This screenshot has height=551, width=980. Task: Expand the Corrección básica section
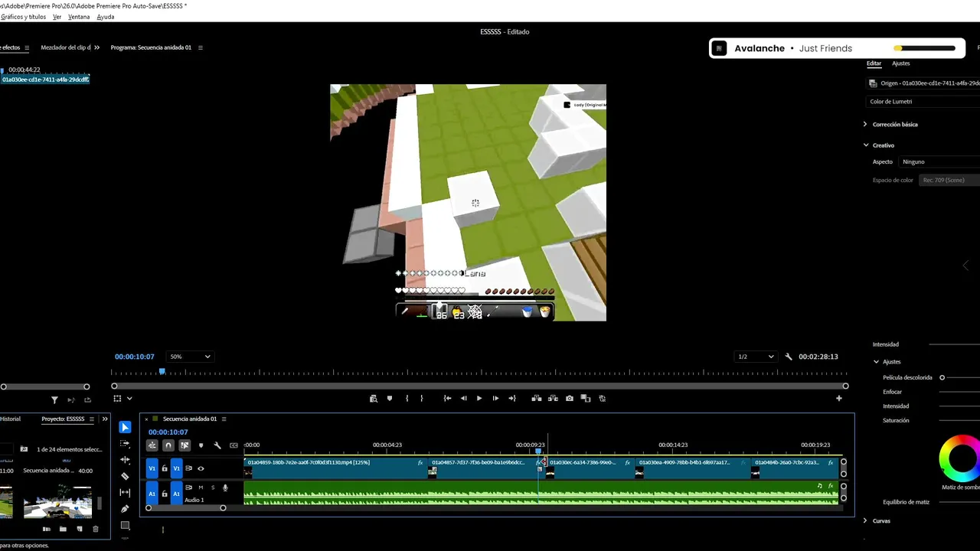(865, 124)
